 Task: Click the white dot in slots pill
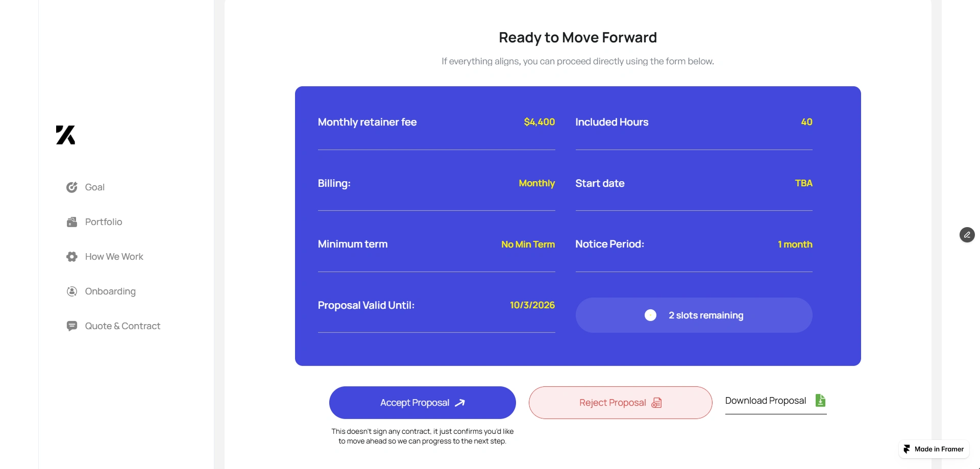click(x=650, y=315)
